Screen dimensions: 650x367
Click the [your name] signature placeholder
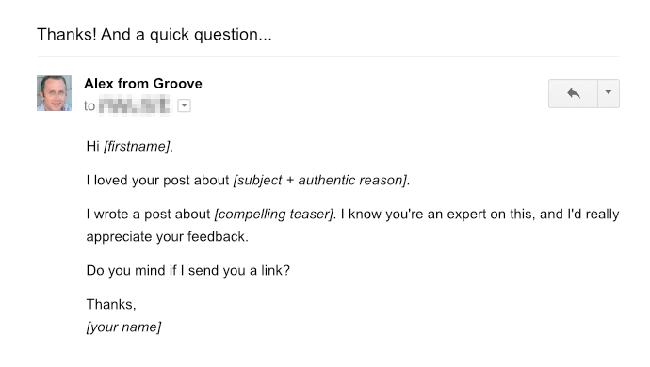(x=124, y=327)
